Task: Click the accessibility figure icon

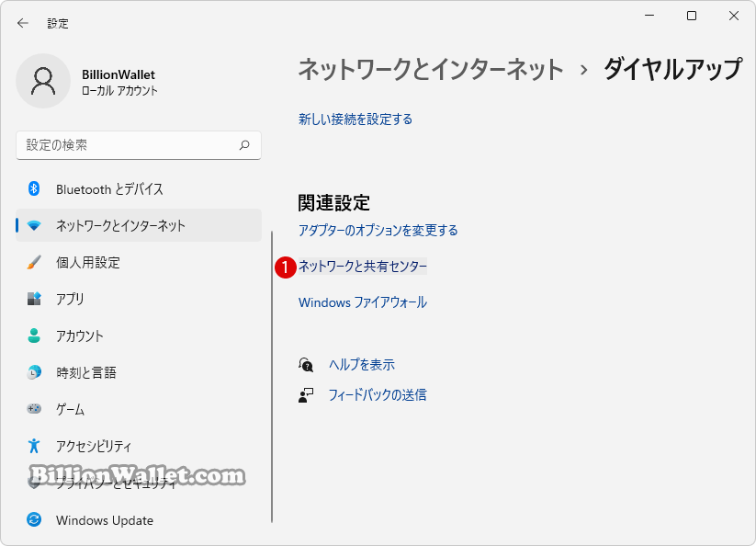Action: (34, 446)
